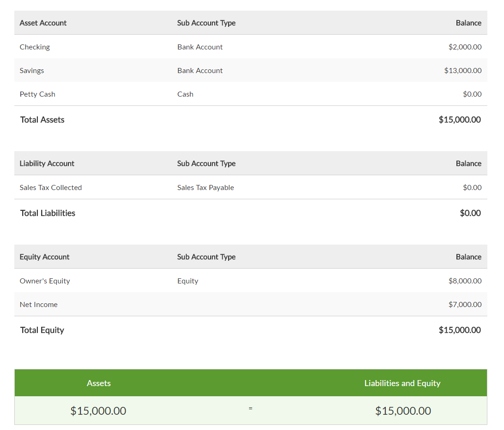Click the Asset Account column header
Viewport: 504px width, 430px height.
pyautogui.click(x=43, y=23)
